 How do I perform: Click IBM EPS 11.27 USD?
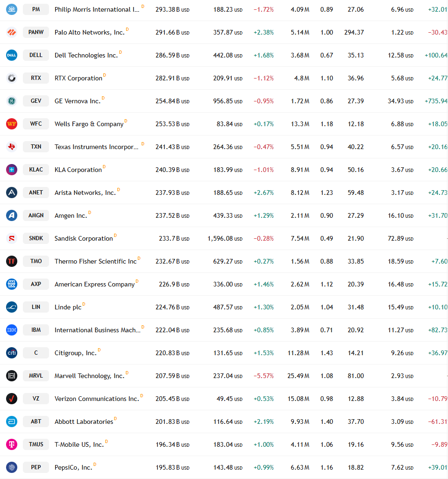click(x=401, y=330)
